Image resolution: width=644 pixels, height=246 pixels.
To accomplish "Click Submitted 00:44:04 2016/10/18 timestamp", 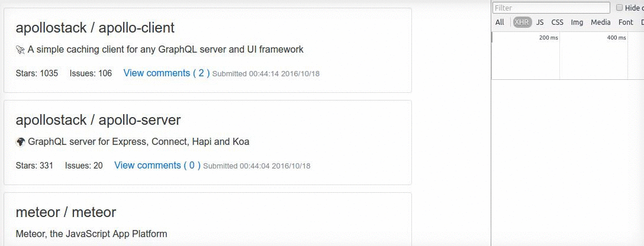I will [257, 166].
